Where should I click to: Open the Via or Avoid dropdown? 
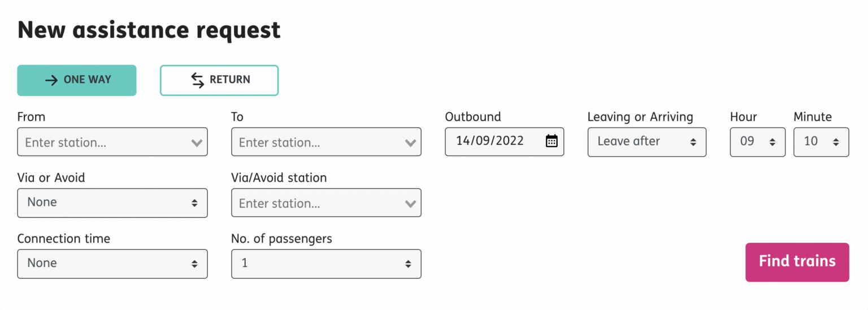pos(112,203)
